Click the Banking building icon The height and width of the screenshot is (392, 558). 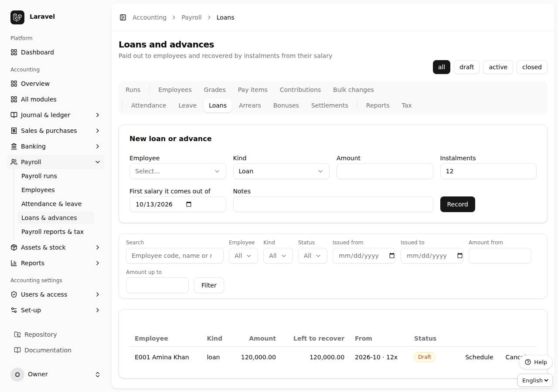(x=14, y=146)
